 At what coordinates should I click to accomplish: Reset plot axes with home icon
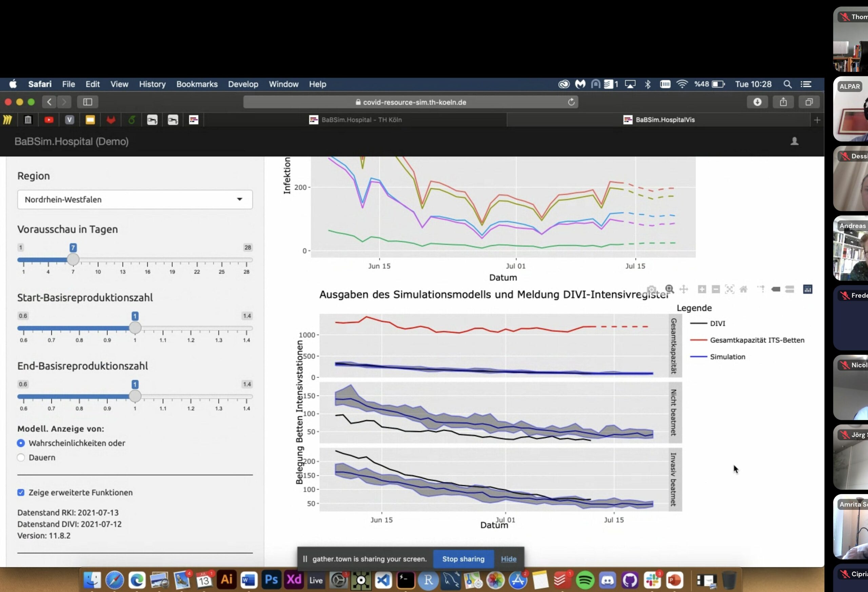743,289
